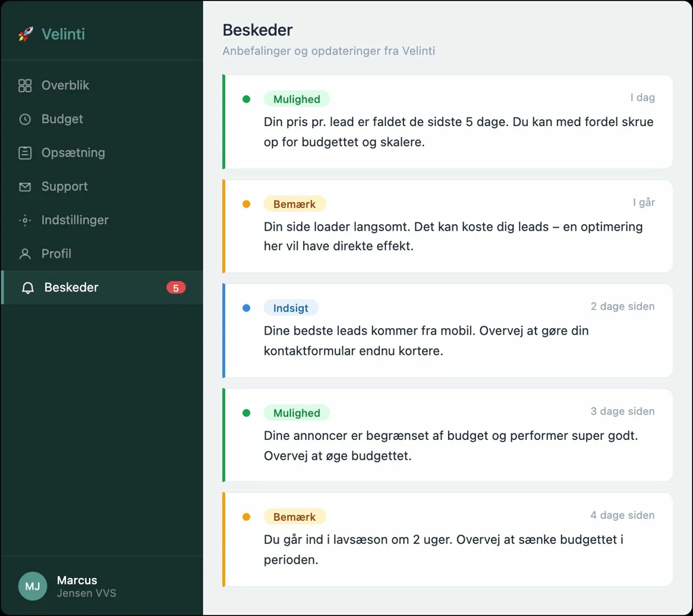693x616 pixels.
Task: Click the Beskeder page heading
Action: 258,30
